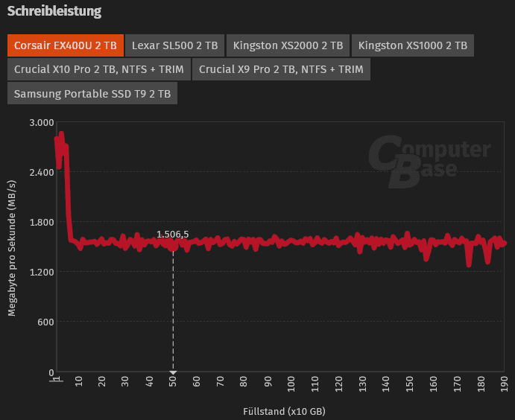Show Samsung Portable SSD T9 2 TB
Viewport: 515px width, 420px height.
pos(92,94)
